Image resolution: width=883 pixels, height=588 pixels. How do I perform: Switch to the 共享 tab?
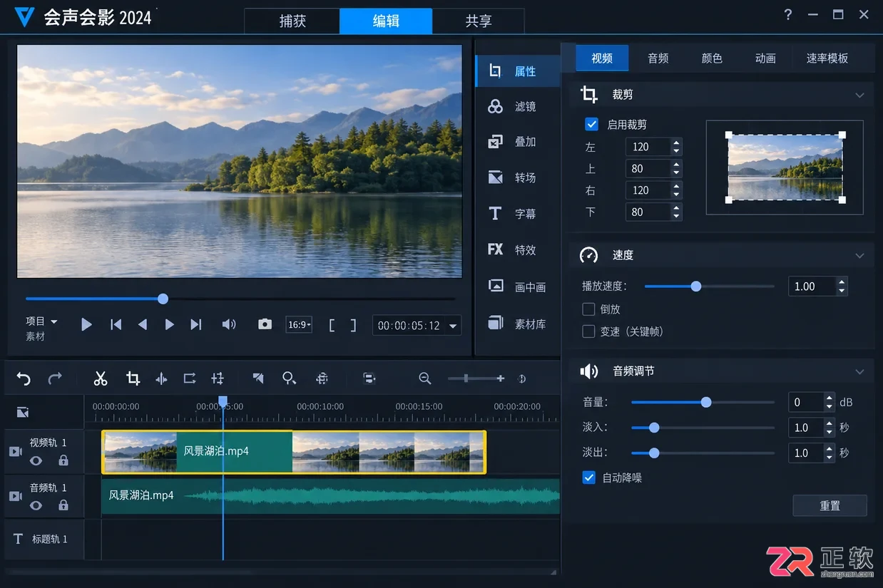tap(479, 21)
